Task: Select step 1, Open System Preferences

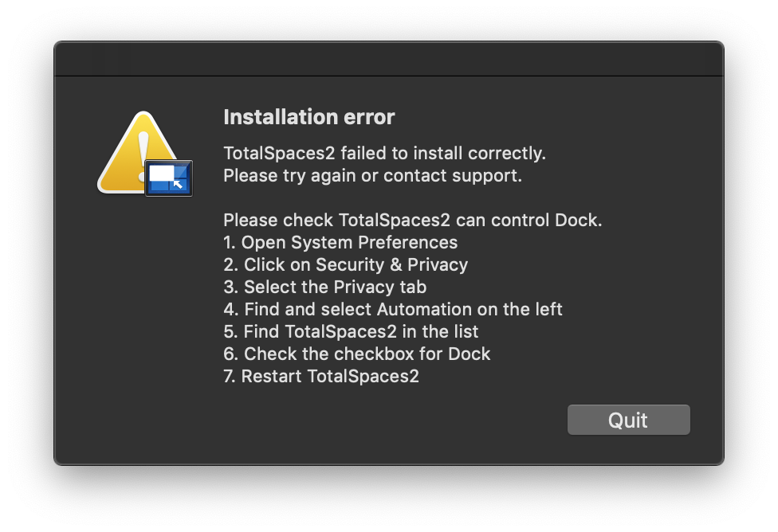Action: click(x=340, y=242)
